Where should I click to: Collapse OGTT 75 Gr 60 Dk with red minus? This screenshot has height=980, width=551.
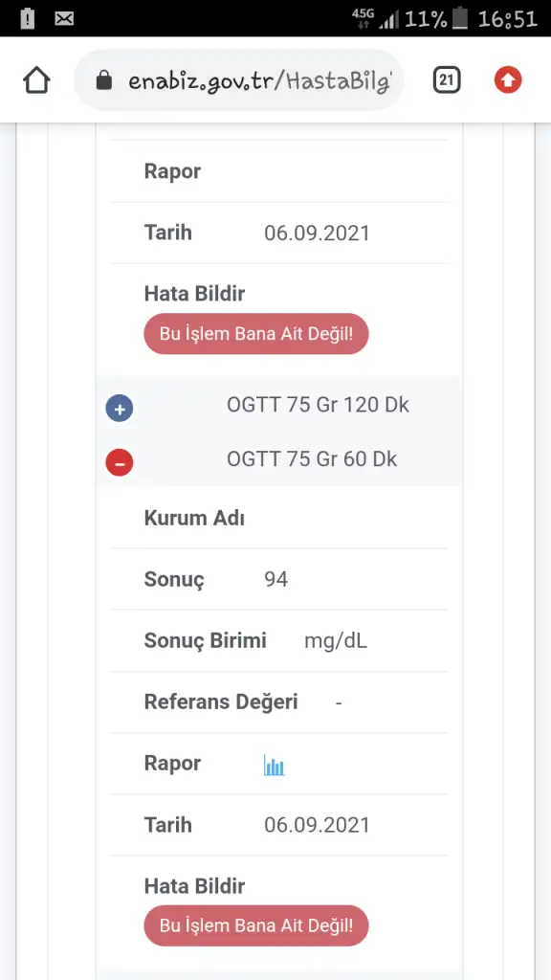[120, 463]
